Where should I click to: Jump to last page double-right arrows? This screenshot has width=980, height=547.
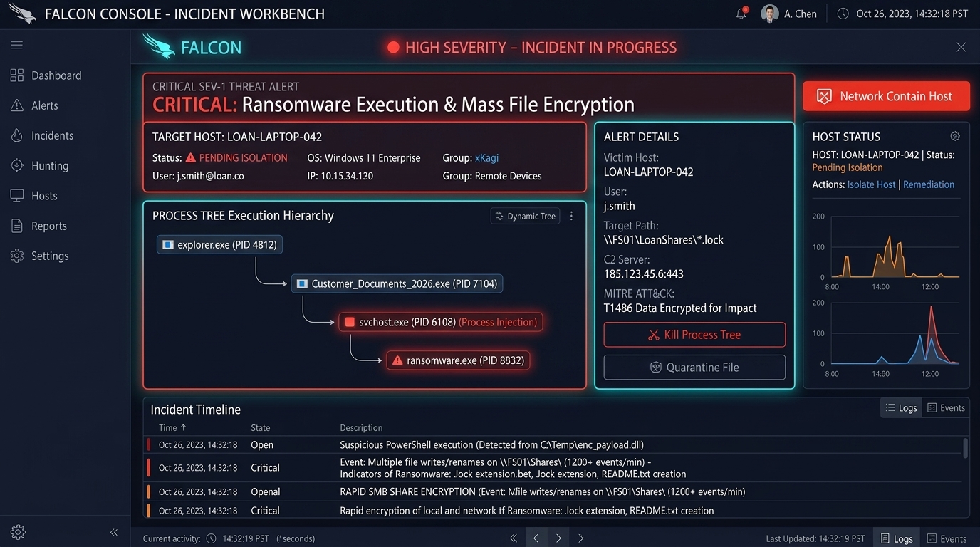point(581,538)
